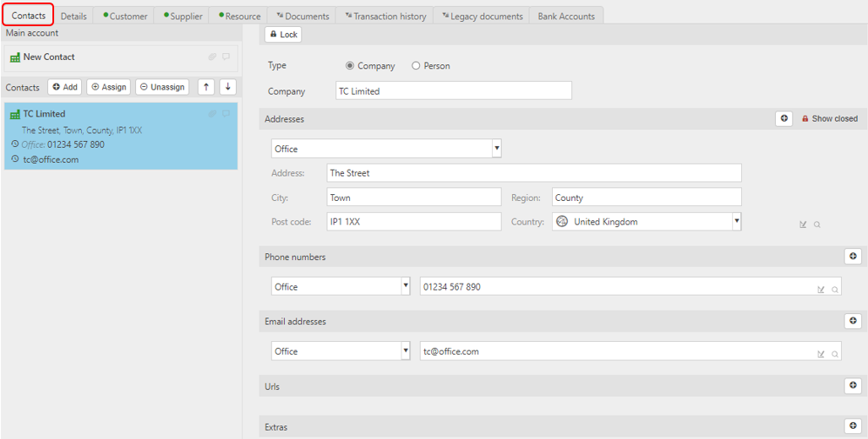Open the Bank Accounts tab
868x439 pixels.
[566, 16]
